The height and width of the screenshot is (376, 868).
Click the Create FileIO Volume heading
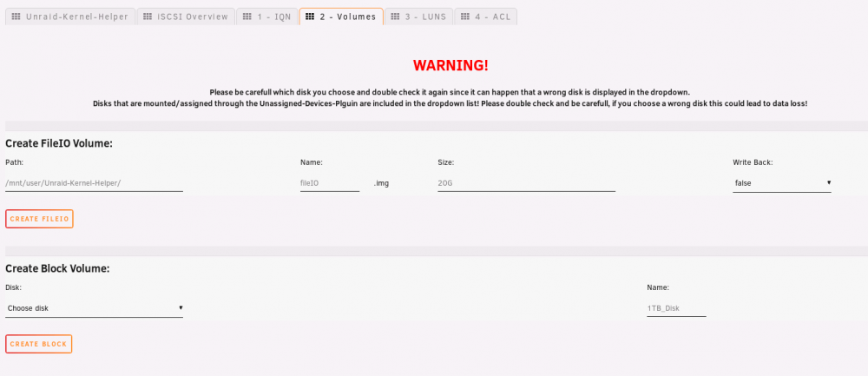(x=59, y=143)
